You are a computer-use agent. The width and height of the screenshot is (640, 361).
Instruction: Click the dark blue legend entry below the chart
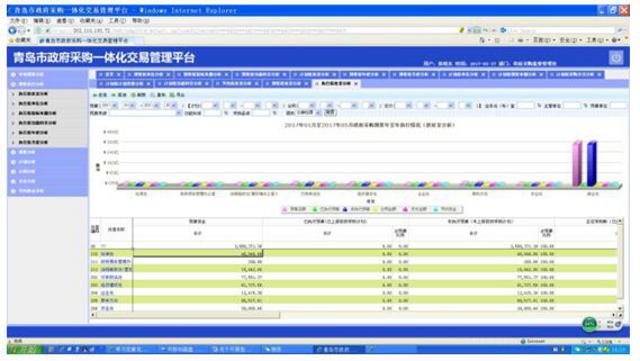click(x=356, y=209)
